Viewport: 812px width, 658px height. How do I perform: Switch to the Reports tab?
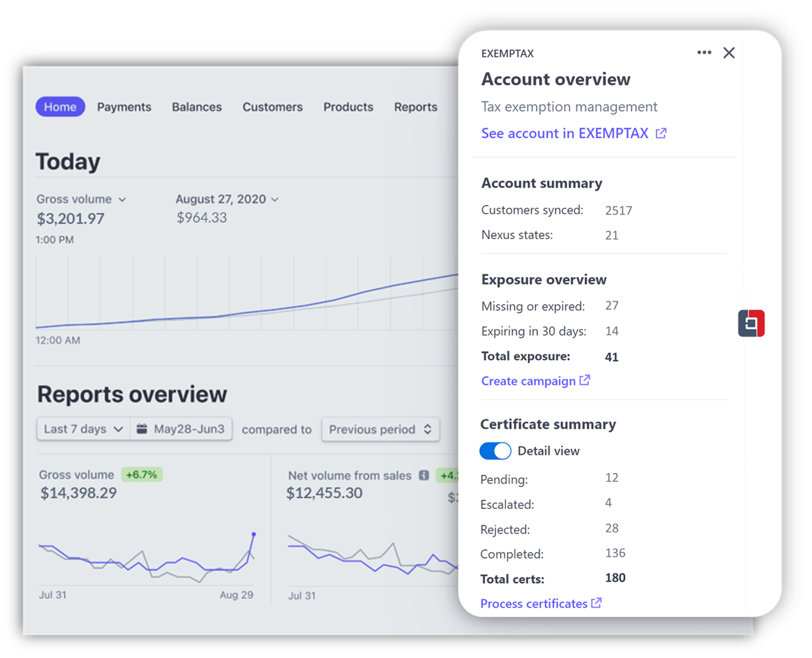point(415,107)
